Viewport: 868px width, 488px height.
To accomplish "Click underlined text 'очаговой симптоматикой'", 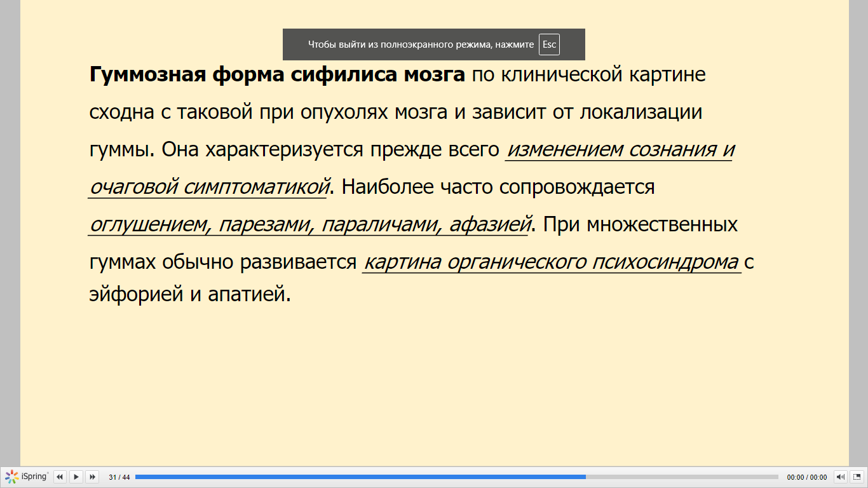I will point(210,187).
